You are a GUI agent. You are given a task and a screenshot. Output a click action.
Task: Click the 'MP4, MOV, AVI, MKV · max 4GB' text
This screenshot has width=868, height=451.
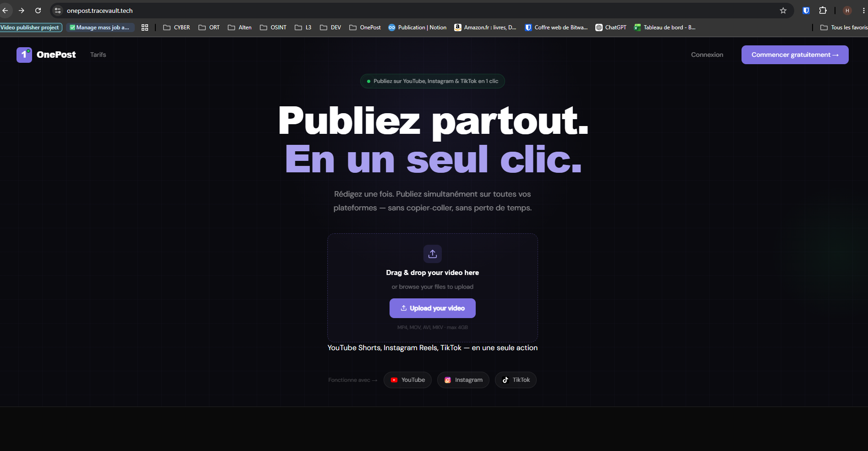coord(433,327)
